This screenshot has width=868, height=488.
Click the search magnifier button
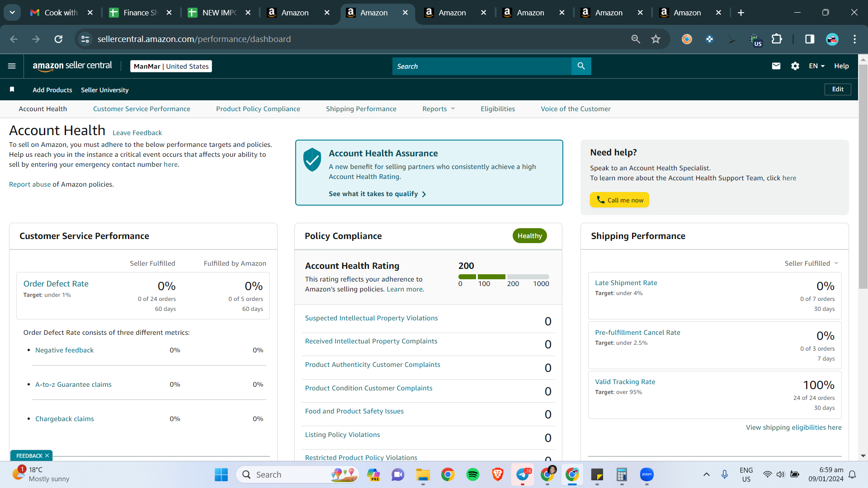(x=581, y=66)
